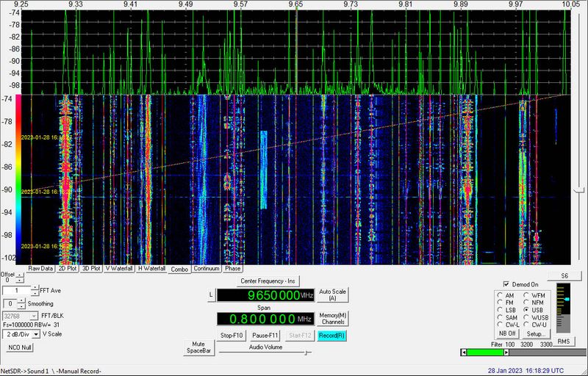Open the 3D Plot tab
This screenshot has width=588, height=376.
point(91,269)
